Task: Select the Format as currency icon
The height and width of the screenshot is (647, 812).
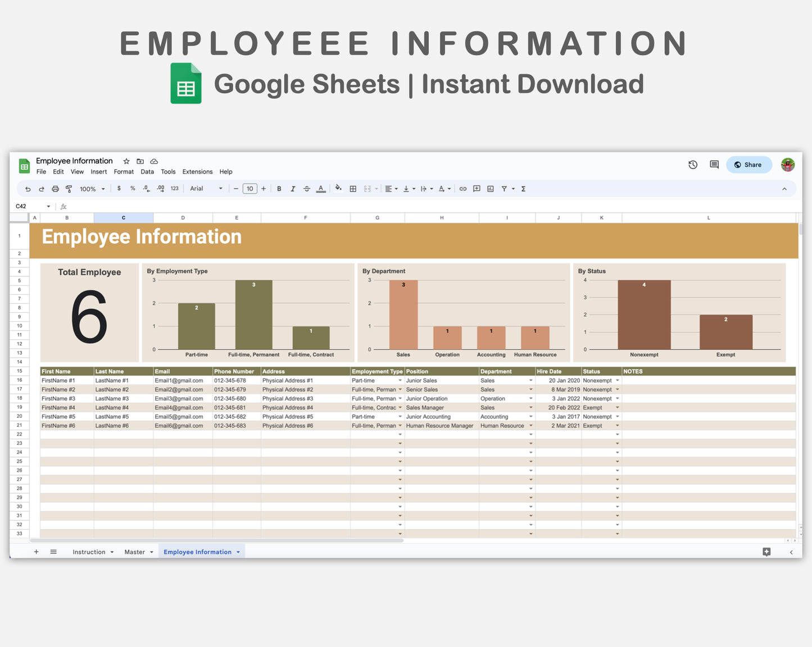Action: (x=119, y=189)
